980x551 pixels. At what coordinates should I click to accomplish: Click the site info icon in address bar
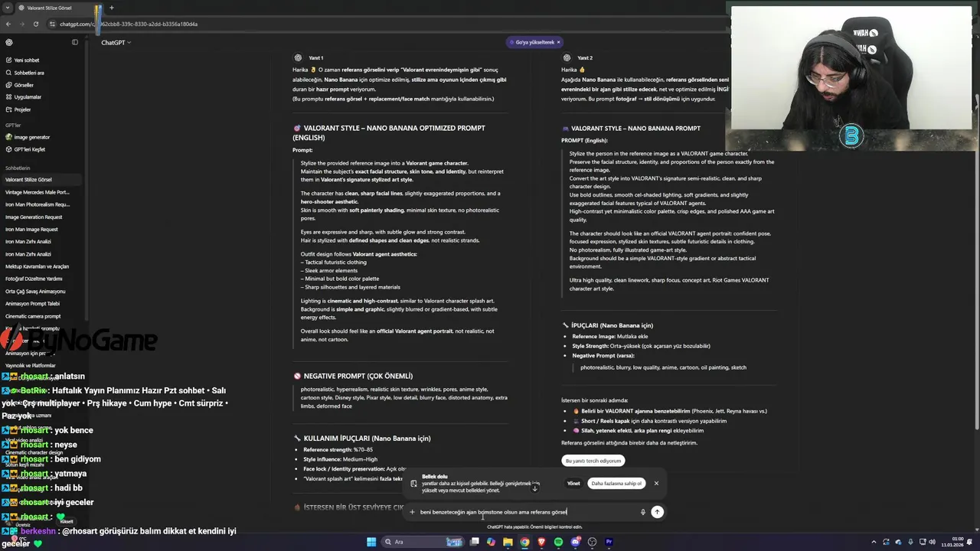tap(52, 24)
